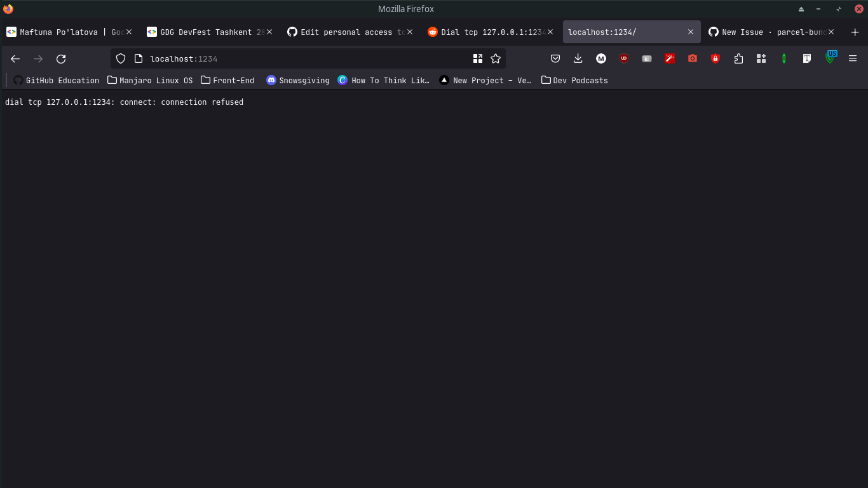The image size is (868, 488).
Task: Expand Manjaro Linux OS bookmark folder
Action: point(150,80)
